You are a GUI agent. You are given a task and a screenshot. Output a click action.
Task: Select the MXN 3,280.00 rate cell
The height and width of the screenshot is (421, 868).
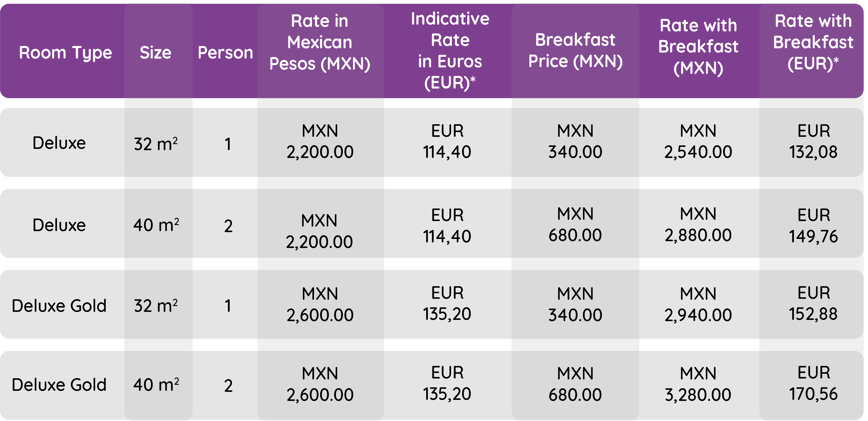pyautogui.click(x=698, y=384)
